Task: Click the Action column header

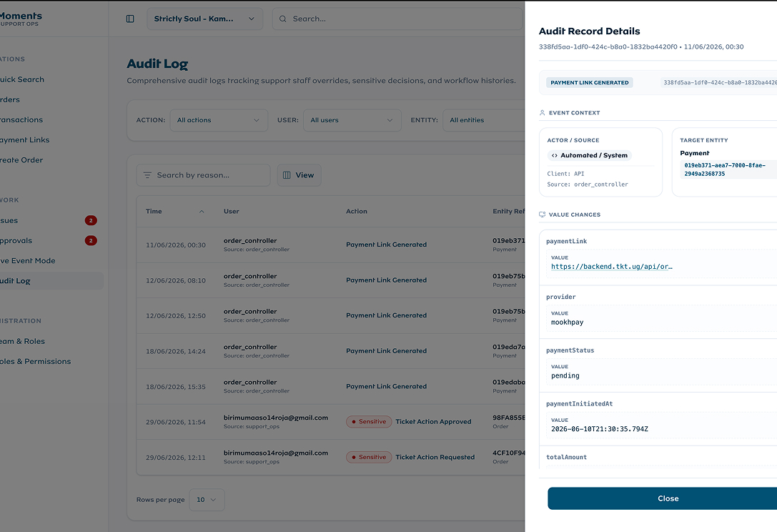Action: 357,212
